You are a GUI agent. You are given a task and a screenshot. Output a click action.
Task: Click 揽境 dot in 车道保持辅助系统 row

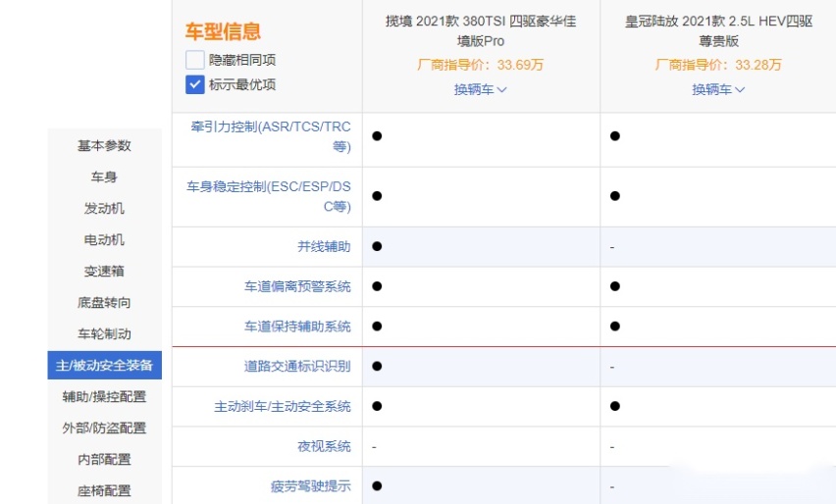pos(377,327)
